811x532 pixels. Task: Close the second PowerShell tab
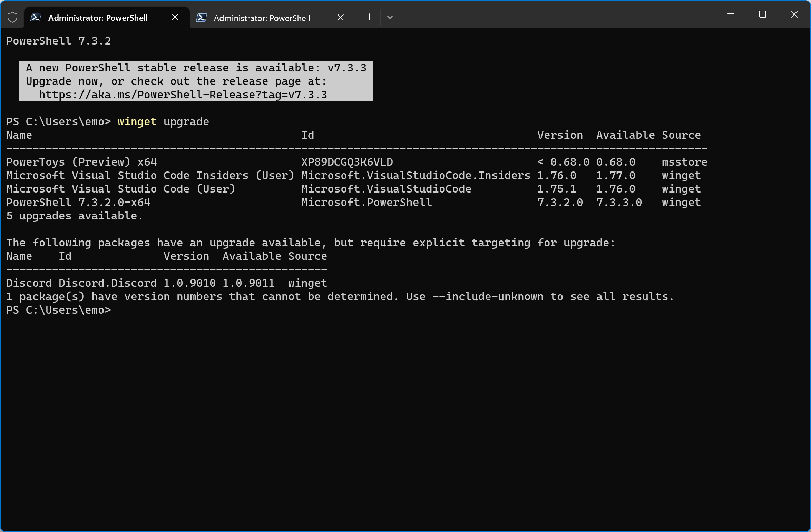(x=341, y=18)
